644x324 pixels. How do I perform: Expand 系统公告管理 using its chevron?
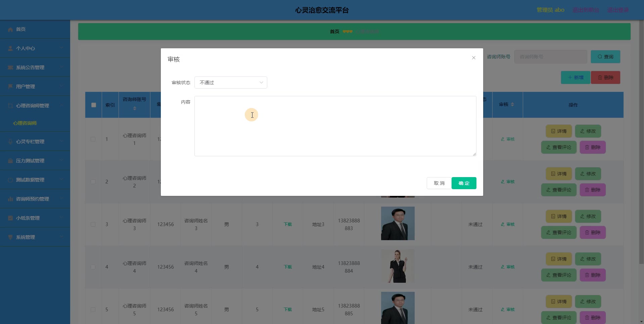pos(61,67)
